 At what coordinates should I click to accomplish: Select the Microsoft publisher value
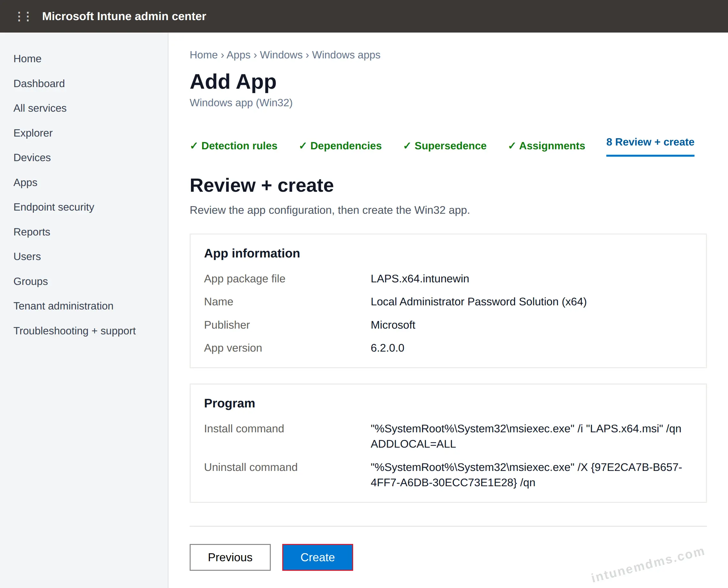[393, 325]
